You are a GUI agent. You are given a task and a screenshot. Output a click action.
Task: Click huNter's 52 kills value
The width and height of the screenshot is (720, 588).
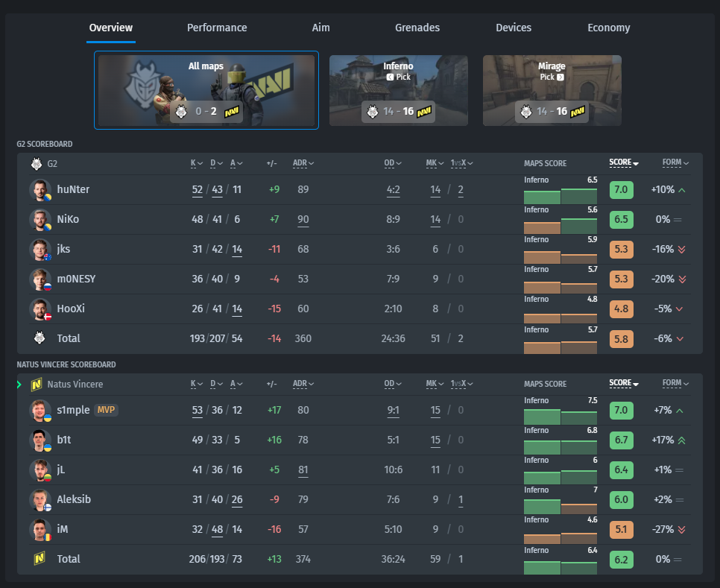point(197,190)
